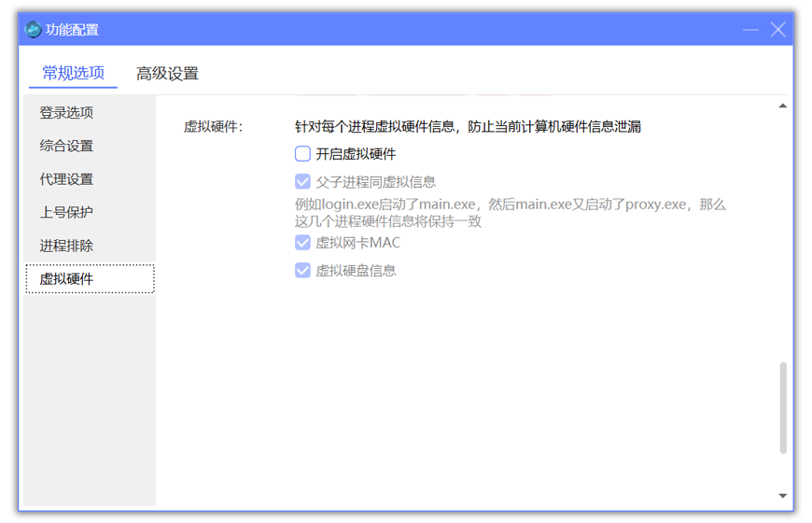
Task: Switch to the 常规选项 tab
Action: (x=73, y=74)
